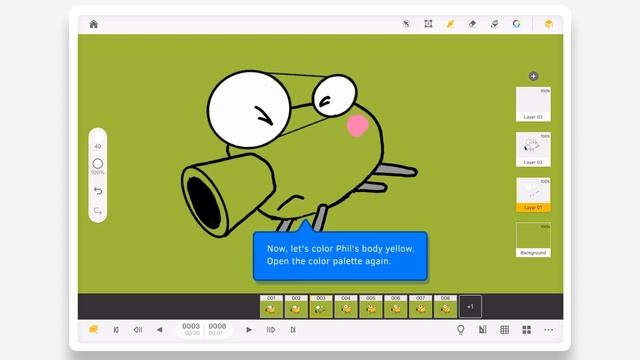Screen dimensions: 640x360
Task: Open the color palette ring icon
Action: (516, 24)
